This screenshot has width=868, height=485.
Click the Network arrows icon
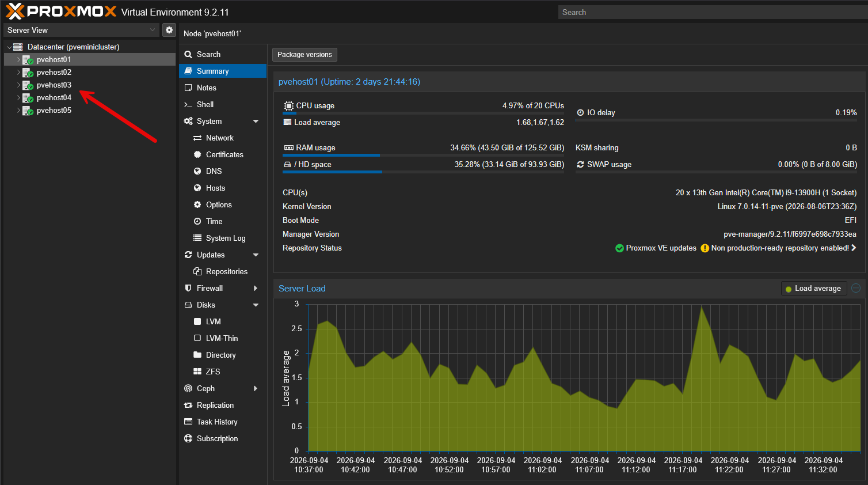click(x=197, y=138)
